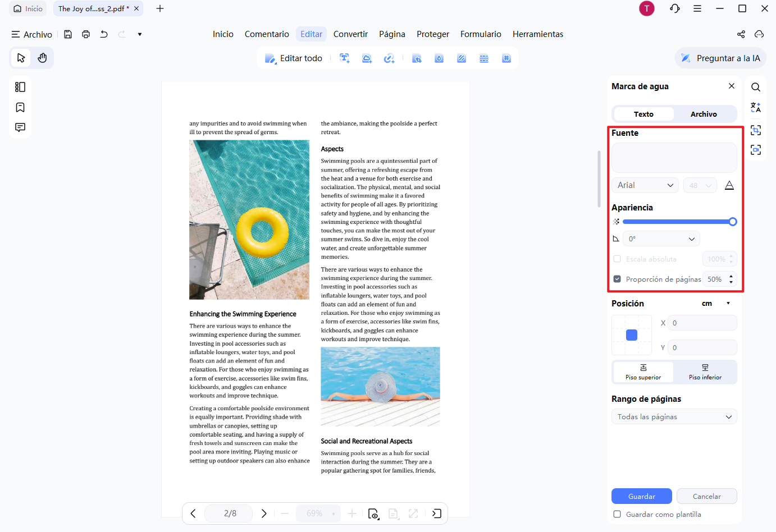Click the center position grid square
Screen dimensions: 776x532
[632, 335]
